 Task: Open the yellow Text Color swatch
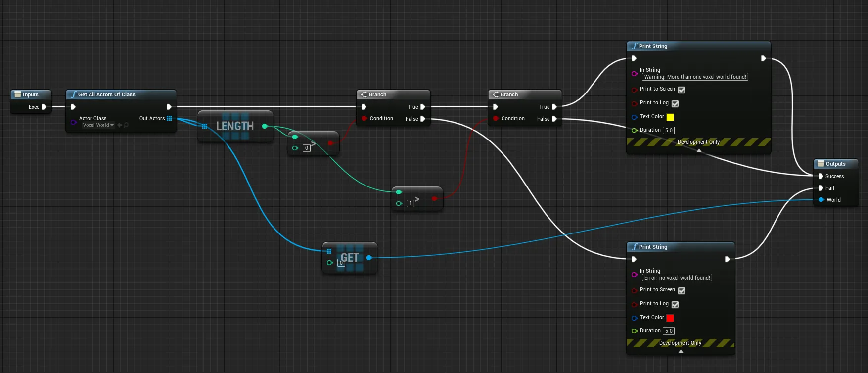(670, 117)
